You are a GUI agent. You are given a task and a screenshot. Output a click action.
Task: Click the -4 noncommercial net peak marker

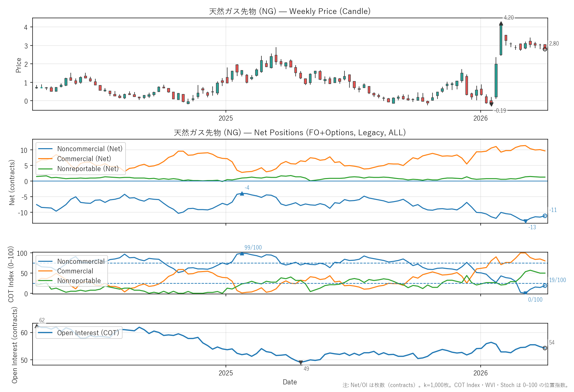pyautogui.click(x=242, y=194)
